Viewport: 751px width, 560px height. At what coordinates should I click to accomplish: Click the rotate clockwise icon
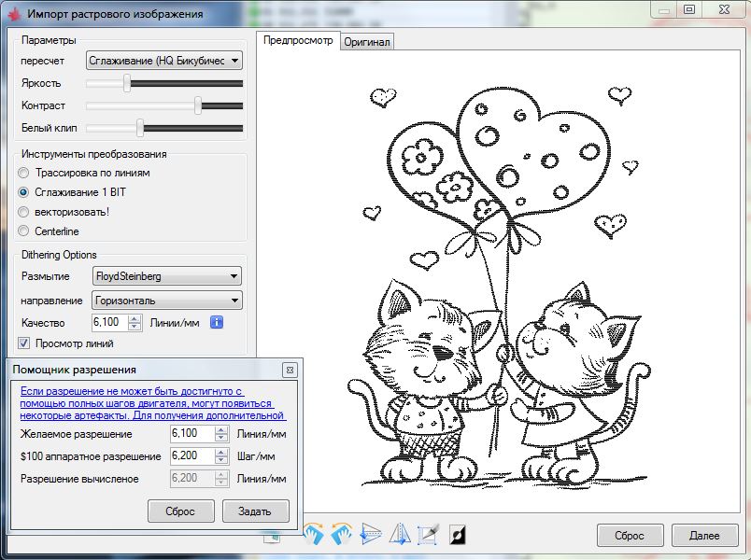316,534
